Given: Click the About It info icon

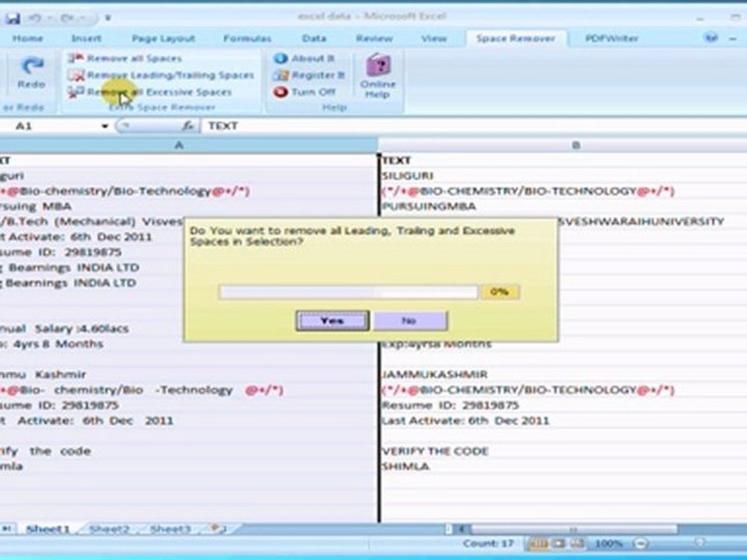Looking at the screenshot, I should 281,58.
